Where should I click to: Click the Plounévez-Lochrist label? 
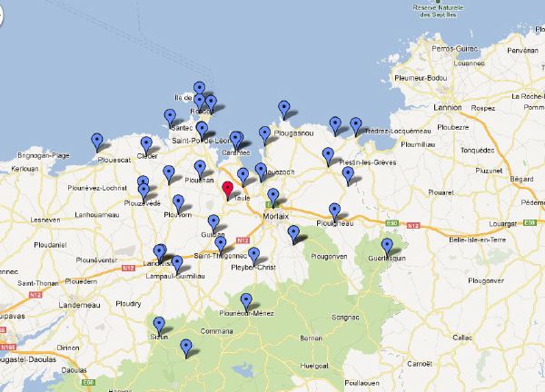tap(97, 188)
